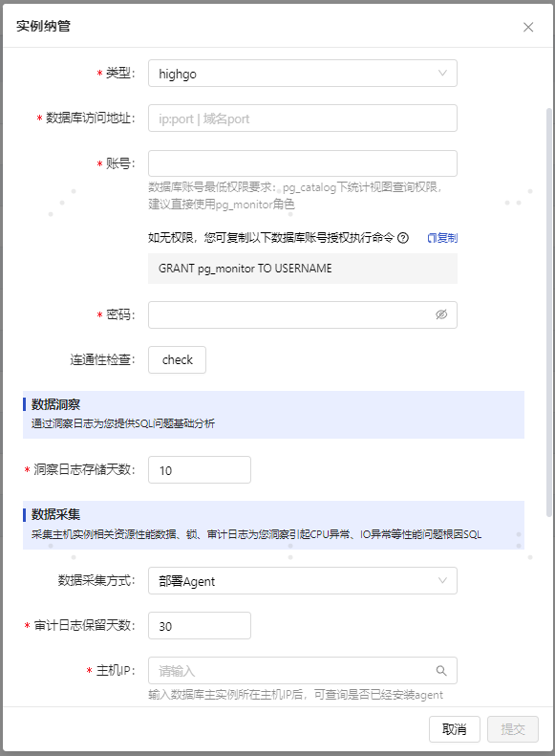The width and height of the screenshot is (555, 756).
Task: Click the 连通性检查 label
Action: (x=102, y=359)
